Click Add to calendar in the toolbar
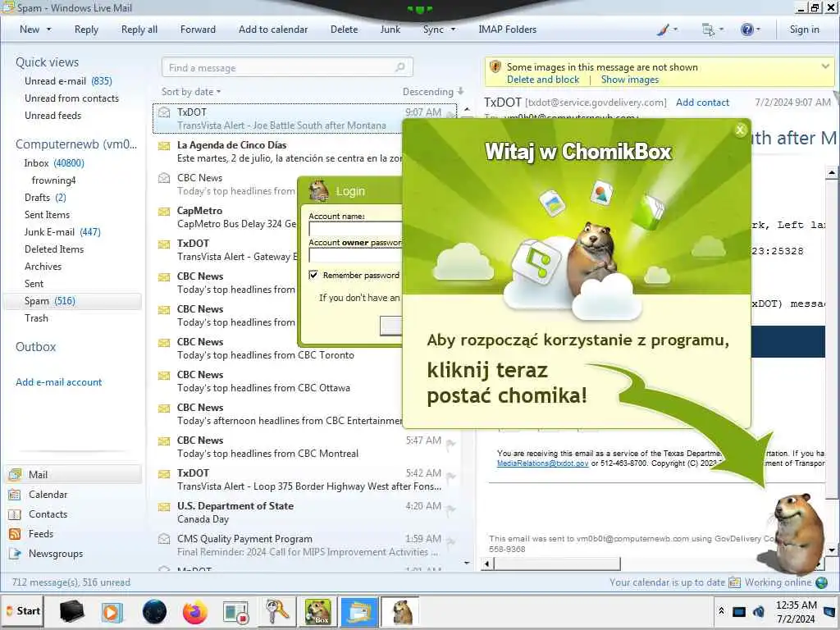Image resolution: width=840 pixels, height=630 pixels. [273, 30]
